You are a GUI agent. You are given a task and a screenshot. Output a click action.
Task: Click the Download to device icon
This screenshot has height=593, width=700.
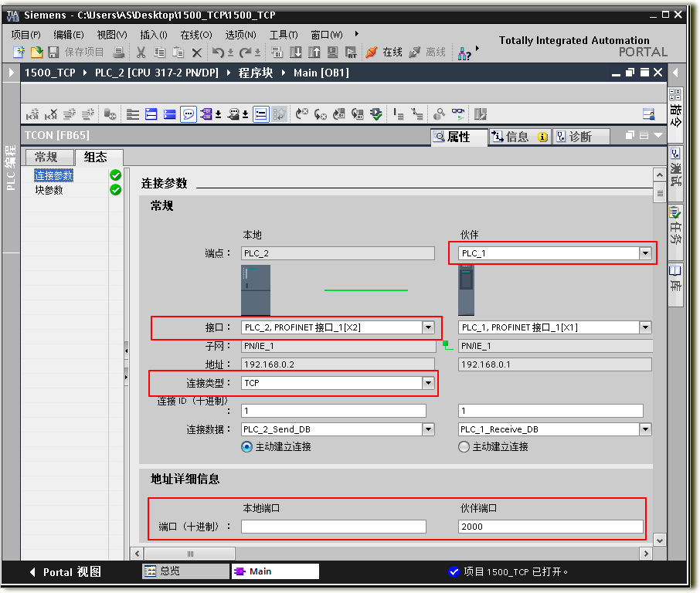tap(296, 53)
